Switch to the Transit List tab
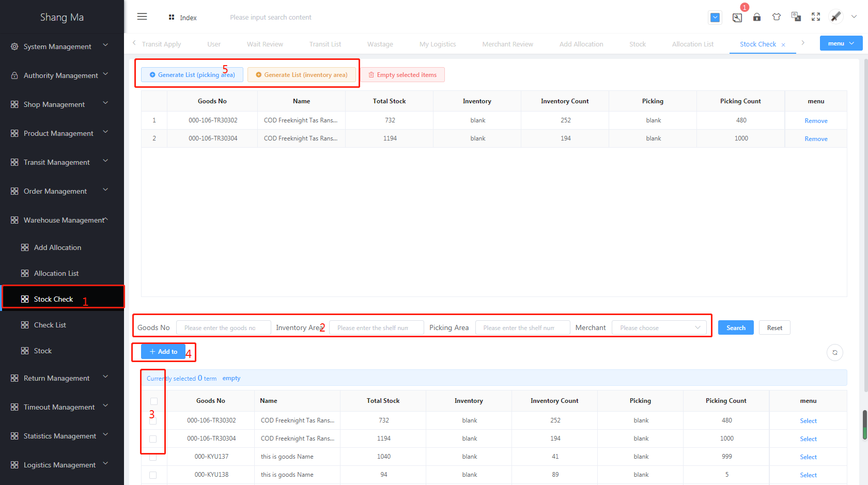 click(x=326, y=44)
